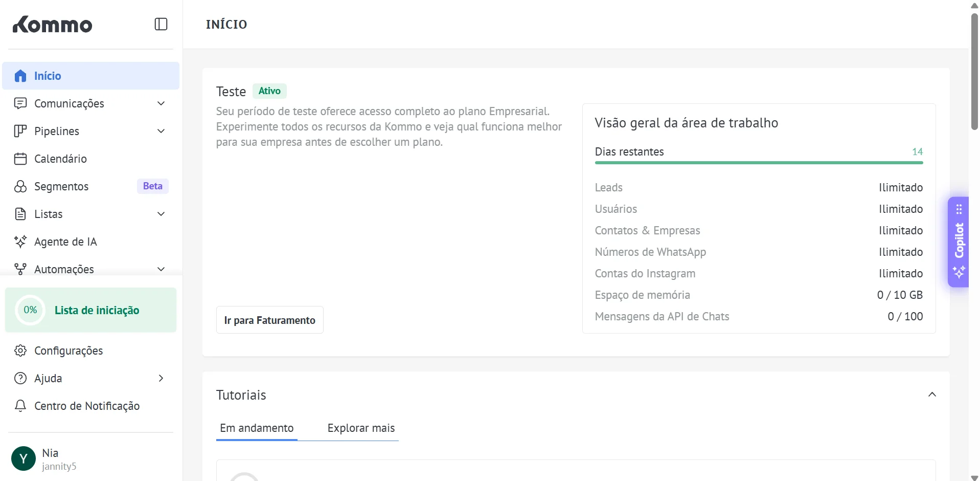Image resolution: width=980 pixels, height=481 pixels.
Task: Click the user avatar Y
Action: click(24, 458)
